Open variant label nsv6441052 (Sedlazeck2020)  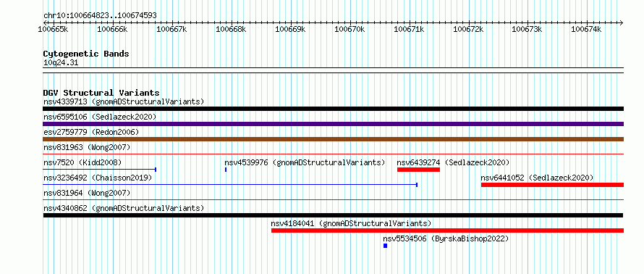pyautogui.click(x=537, y=178)
